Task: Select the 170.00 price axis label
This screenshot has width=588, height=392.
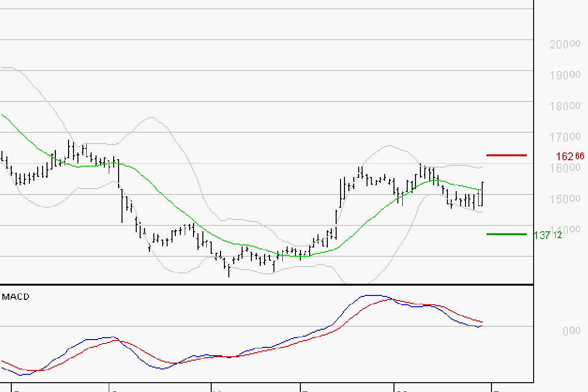Action: point(564,137)
